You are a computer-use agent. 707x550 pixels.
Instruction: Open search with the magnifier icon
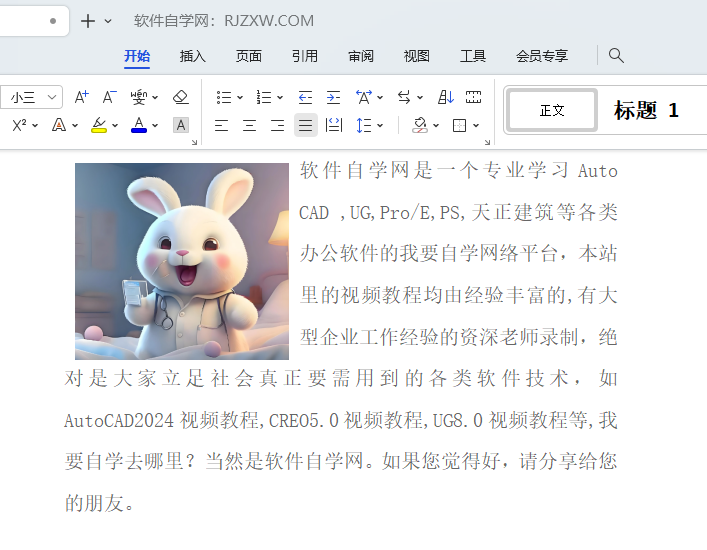616,55
